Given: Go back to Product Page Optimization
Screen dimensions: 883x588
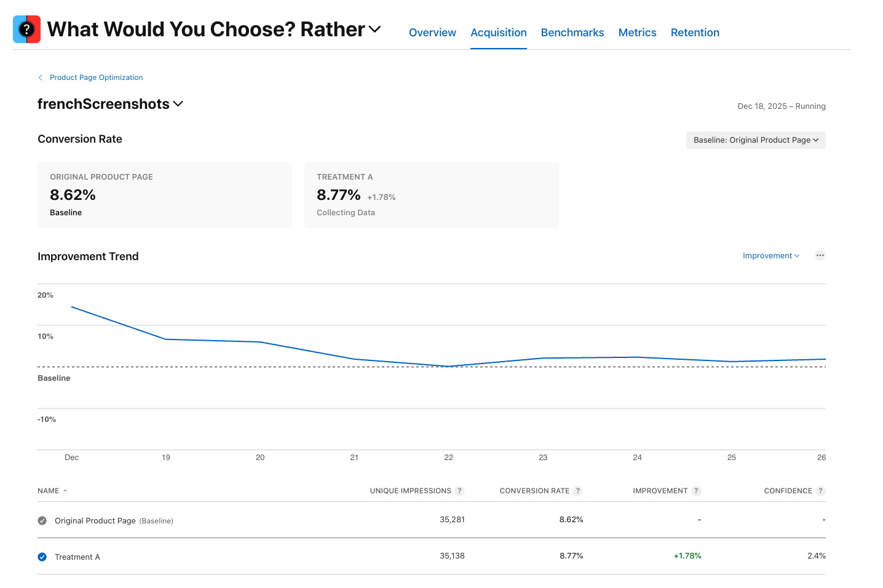Looking at the screenshot, I should pyautogui.click(x=96, y=77).
